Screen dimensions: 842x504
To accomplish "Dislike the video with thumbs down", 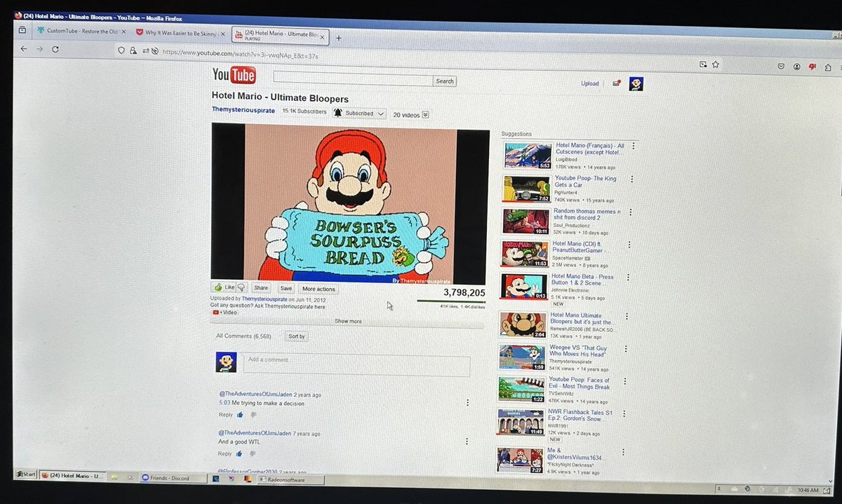I will pos(241,287).
